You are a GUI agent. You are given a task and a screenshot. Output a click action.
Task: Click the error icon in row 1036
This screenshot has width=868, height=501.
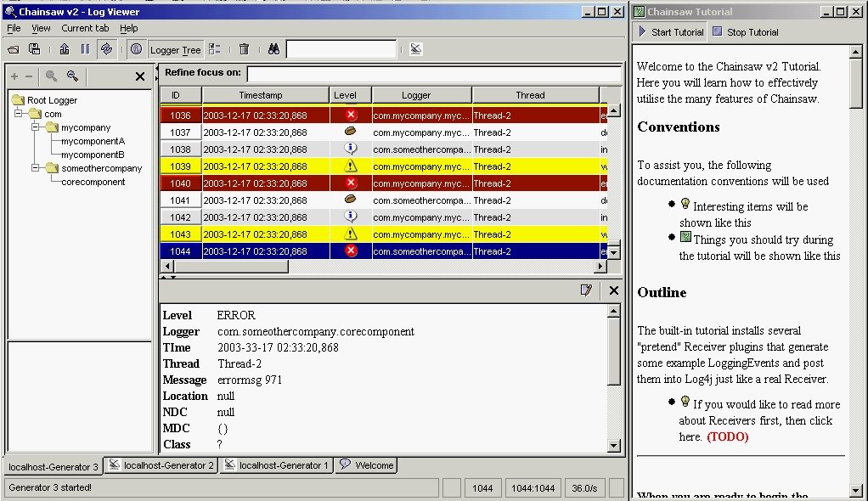point(351,115)
